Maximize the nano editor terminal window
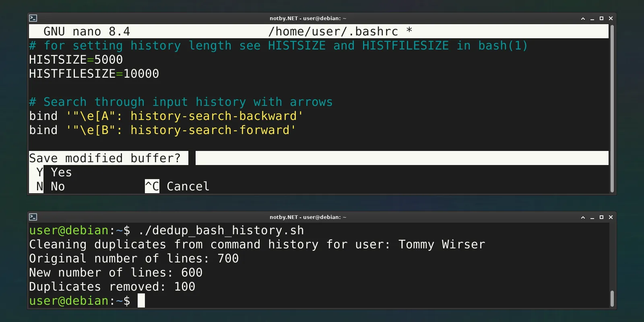 (x=601, y=19)
